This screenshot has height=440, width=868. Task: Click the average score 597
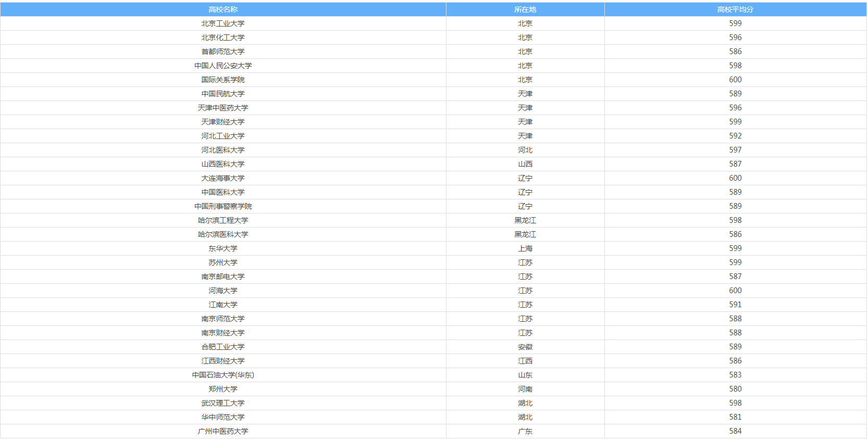pos(735,150)
